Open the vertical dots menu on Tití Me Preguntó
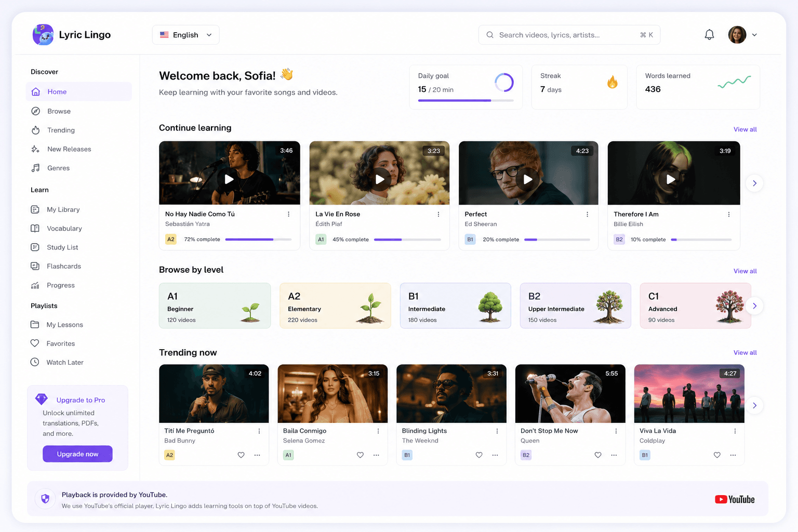This screenshot has height=532, width=798. tap(259, 431)
